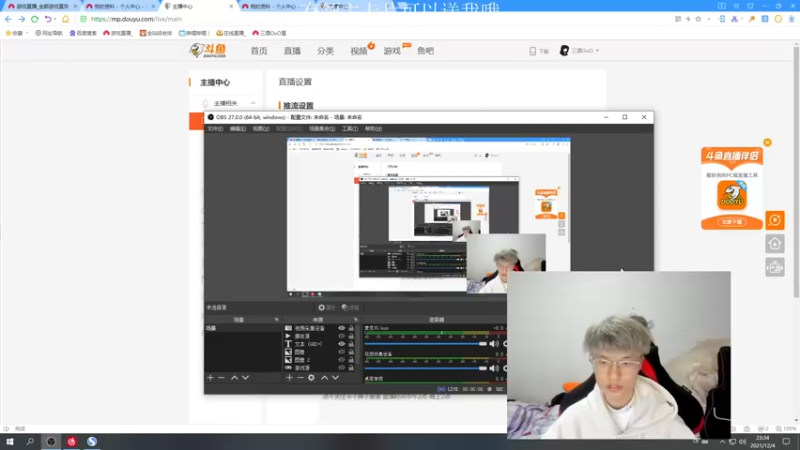The width and height of the screenshot is (800, 450).
Task: Move source up in OBS sources panel
Action: pos(324,378)
